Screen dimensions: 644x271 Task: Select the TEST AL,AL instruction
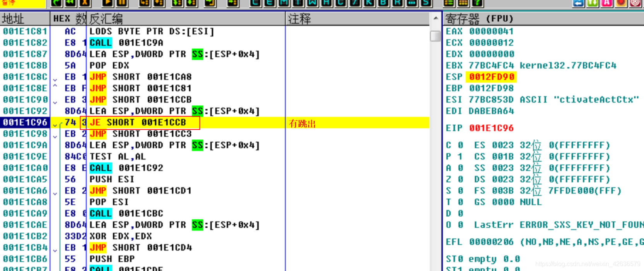[118, 156]
